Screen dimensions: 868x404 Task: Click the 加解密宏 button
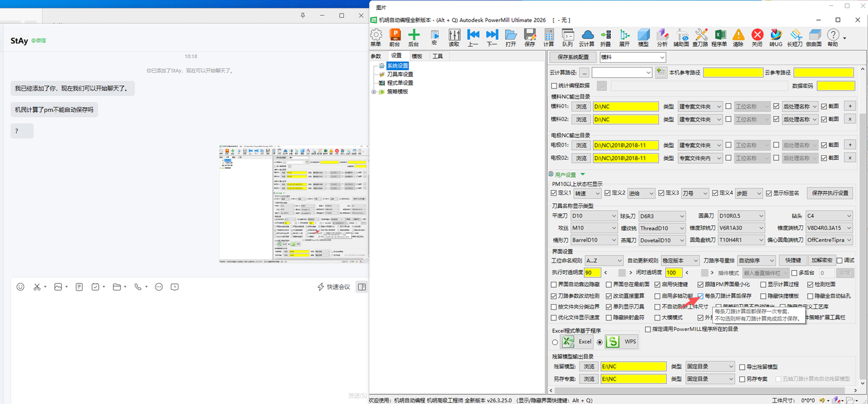click(821, 261)
